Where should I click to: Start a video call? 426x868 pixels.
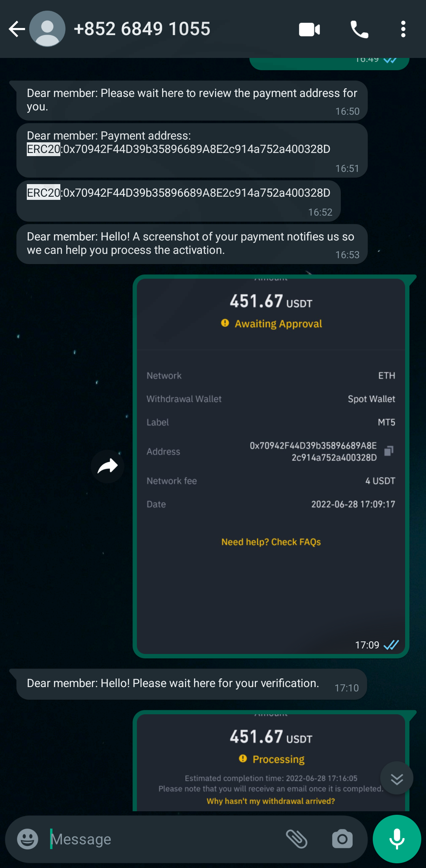(310, 30)
